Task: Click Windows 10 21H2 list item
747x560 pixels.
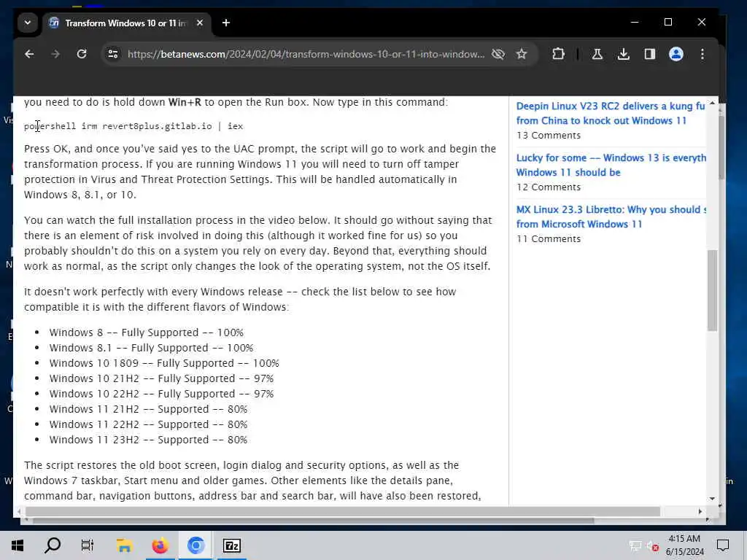Action: 161,378
